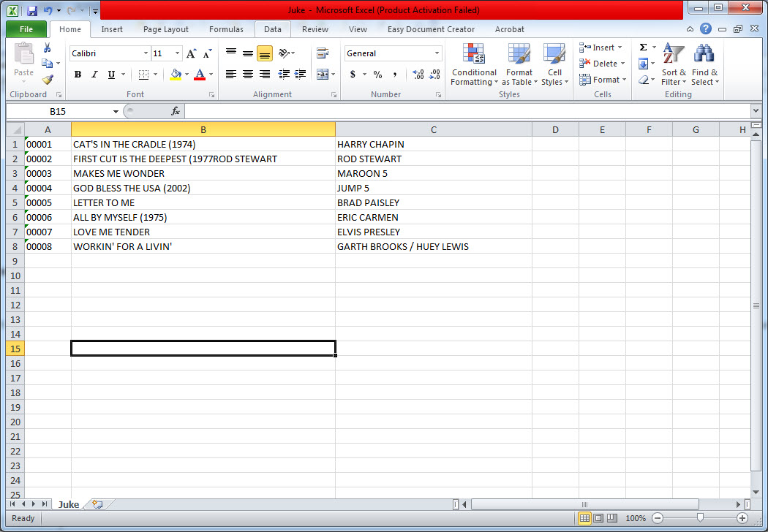Click the Cut scissors icon
The image size is (768, 532).
[48, 48]
